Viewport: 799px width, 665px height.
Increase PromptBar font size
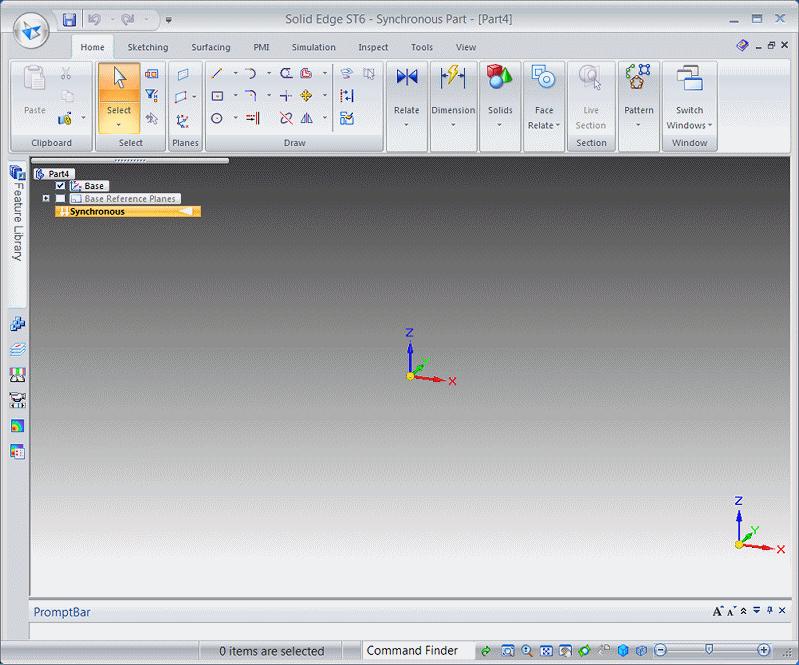coord(717,611)
